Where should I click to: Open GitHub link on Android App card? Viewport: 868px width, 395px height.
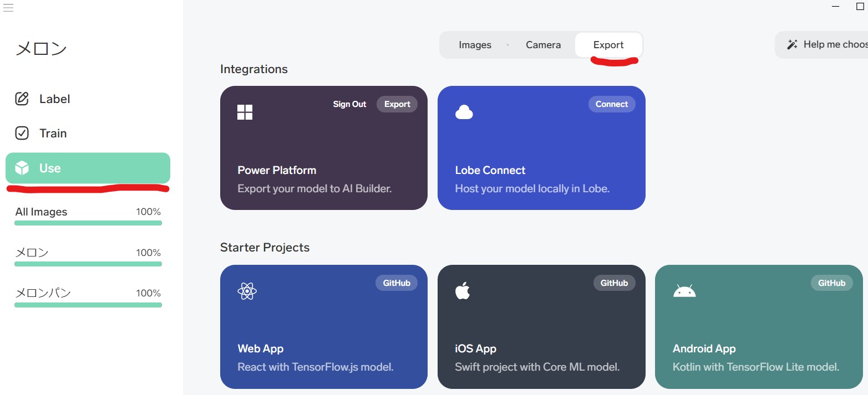pos(831,283)
